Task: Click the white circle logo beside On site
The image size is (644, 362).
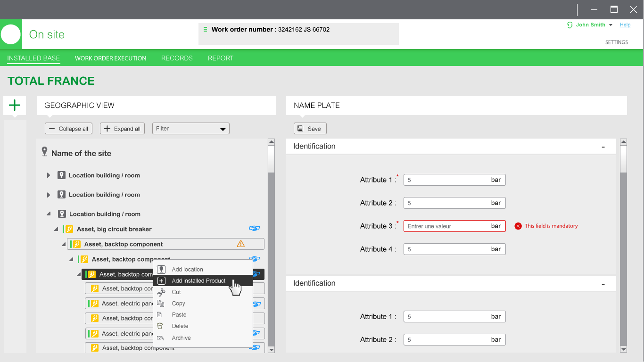Action: (11, 34)
